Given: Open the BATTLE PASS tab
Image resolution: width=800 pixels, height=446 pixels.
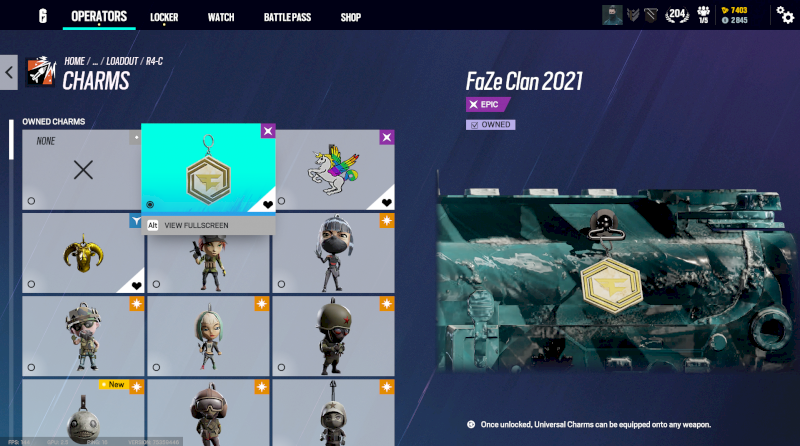Looking at the screenshot, I should (287, 17).
